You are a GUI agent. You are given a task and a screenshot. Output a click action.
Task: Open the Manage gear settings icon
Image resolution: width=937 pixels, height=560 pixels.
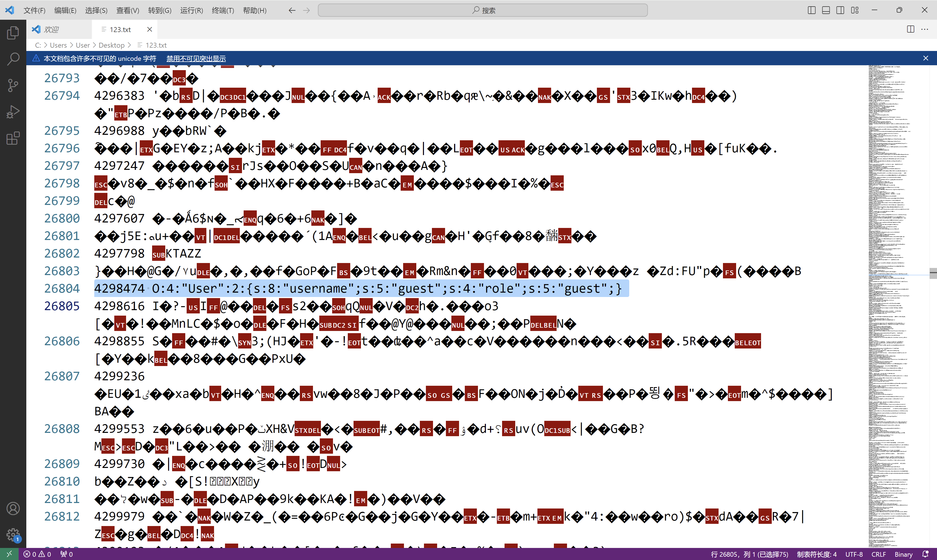(x=13, y=534)
